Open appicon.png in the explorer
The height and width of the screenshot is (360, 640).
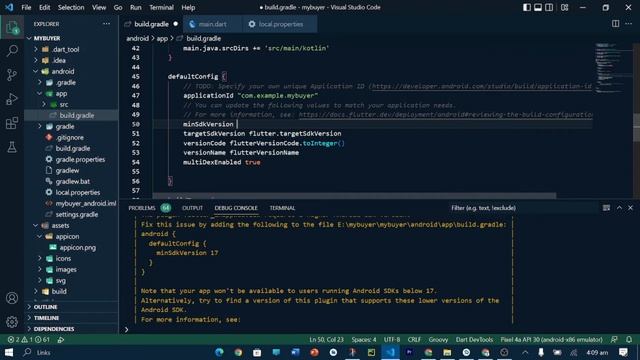click(x=78, y=247)
